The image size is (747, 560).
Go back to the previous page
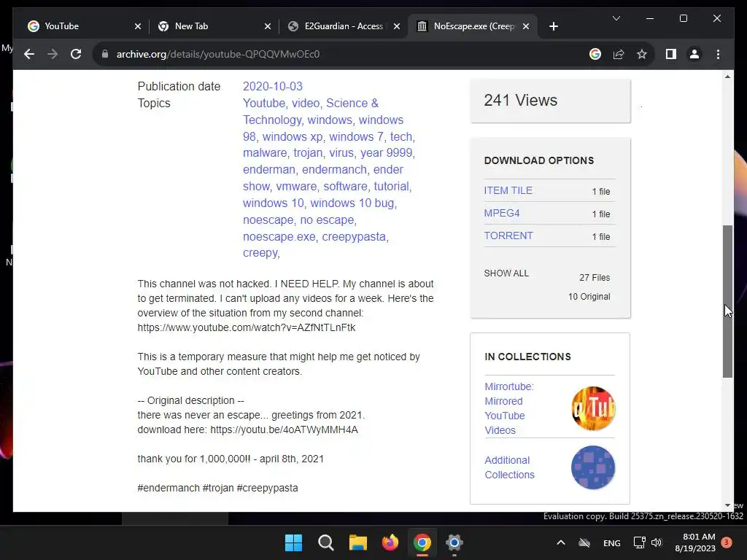click(x=29, y=54)
